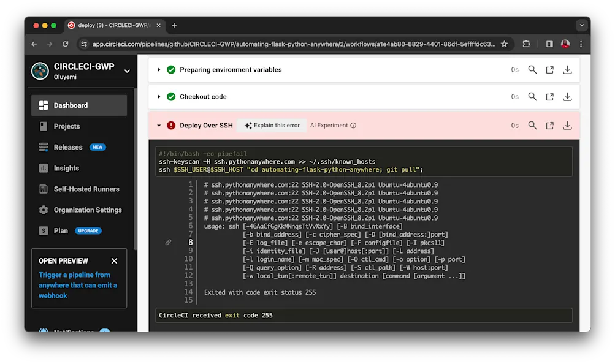Viewport: 615px width, 364px height.
Task: Select the deploy (3) CIRCLECI-GWP tab
Action: coord(115,26)
